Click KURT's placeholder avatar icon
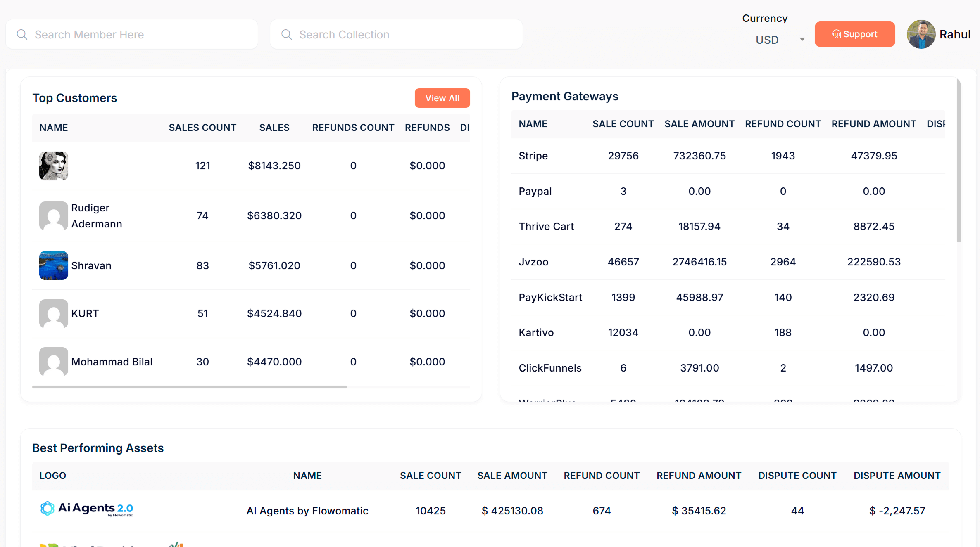 (53, 313)
